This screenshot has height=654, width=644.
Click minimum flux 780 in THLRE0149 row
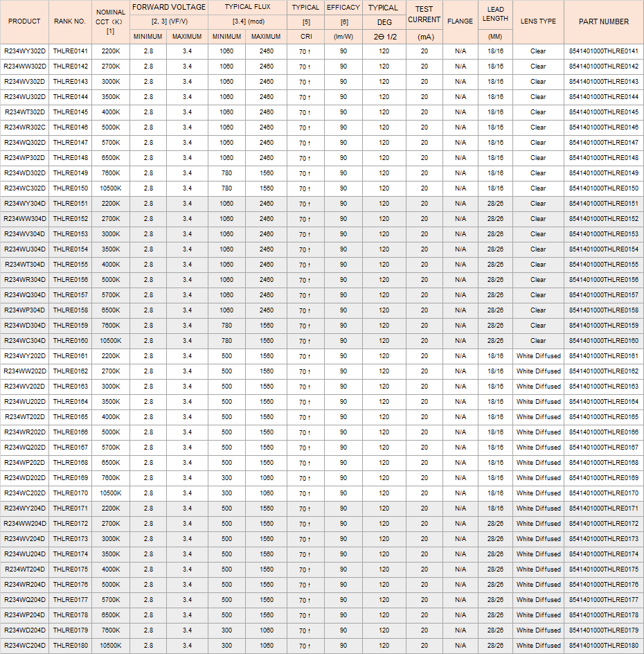226,173
